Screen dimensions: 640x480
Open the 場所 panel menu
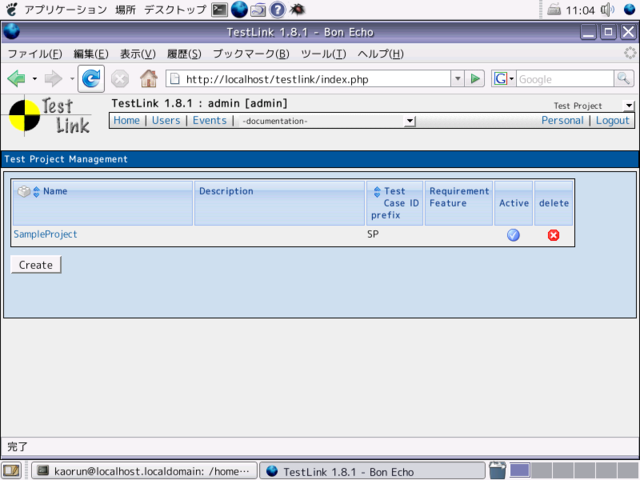[125, 9]
